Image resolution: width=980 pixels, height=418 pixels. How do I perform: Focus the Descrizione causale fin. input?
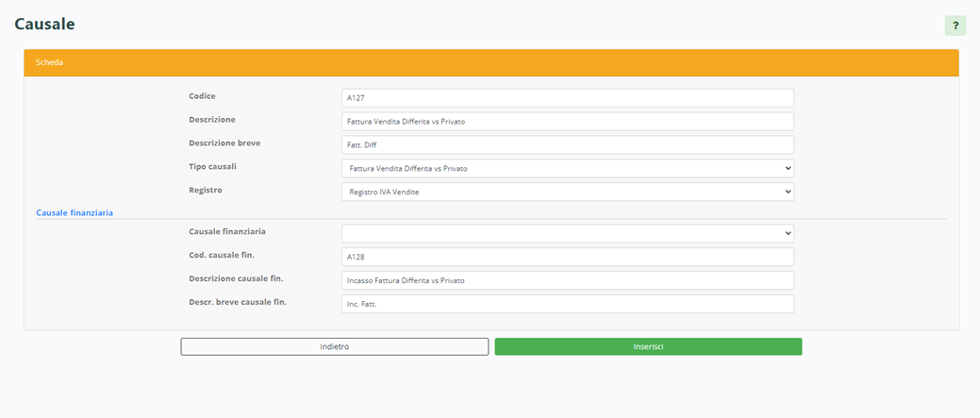click(x=567, y=280)
